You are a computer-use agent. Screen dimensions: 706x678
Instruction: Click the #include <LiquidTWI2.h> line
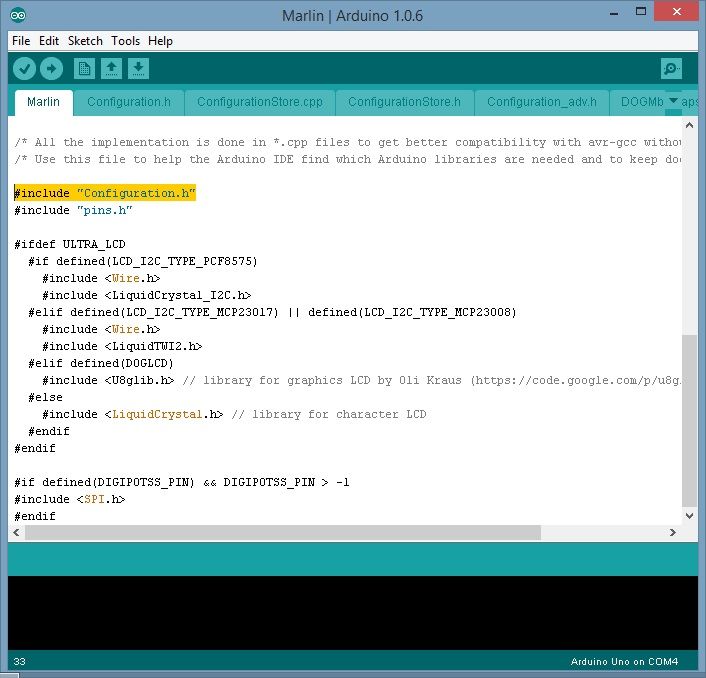[122, 346]
